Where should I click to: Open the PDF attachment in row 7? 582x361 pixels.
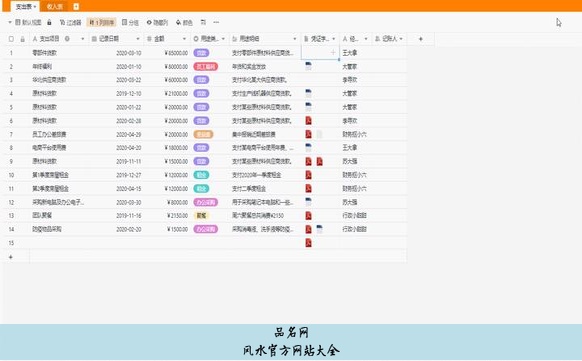[308, 134]
